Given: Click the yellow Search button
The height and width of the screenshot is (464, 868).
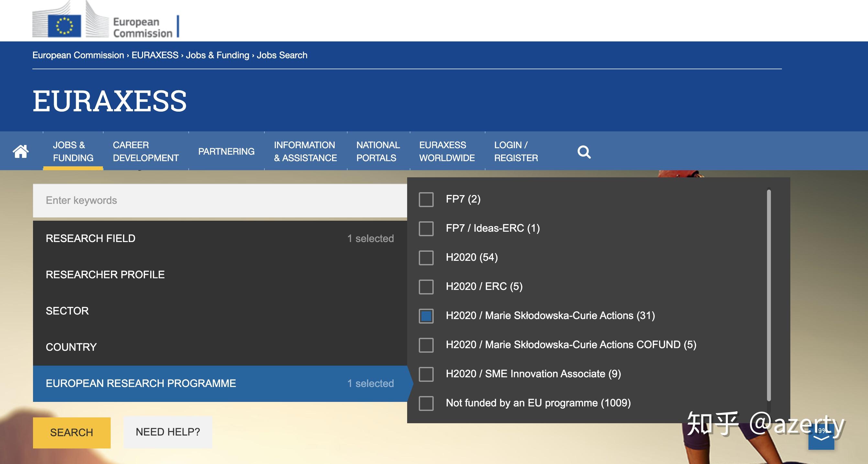Looking at the screenshot, I should coord(72,433).
